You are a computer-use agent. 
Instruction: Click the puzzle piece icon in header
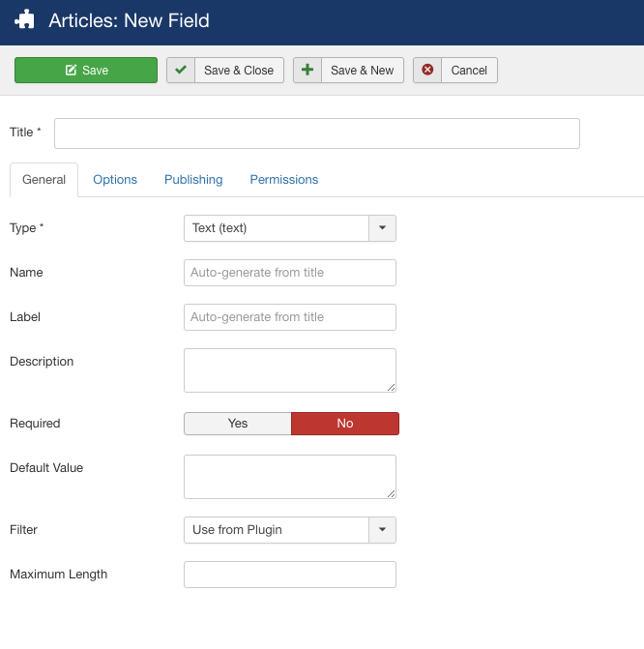click(x=24, y=20)
